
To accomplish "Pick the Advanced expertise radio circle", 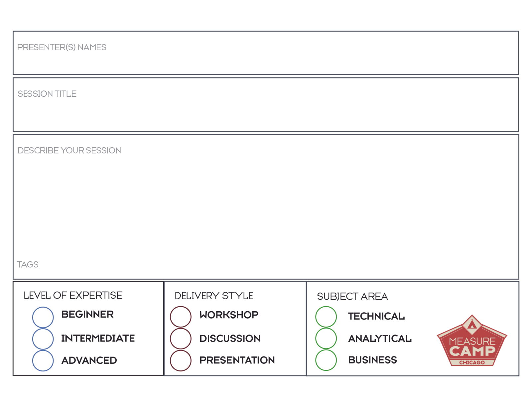I will tap(43, 360).
